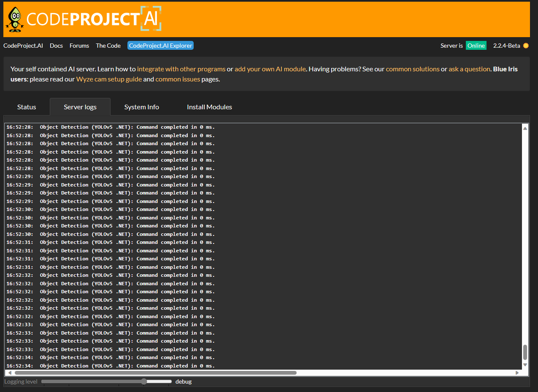The width and height of the screenshot is (538, 392).
Task: Click the 'Server is' status text
Action: (451, 46)
